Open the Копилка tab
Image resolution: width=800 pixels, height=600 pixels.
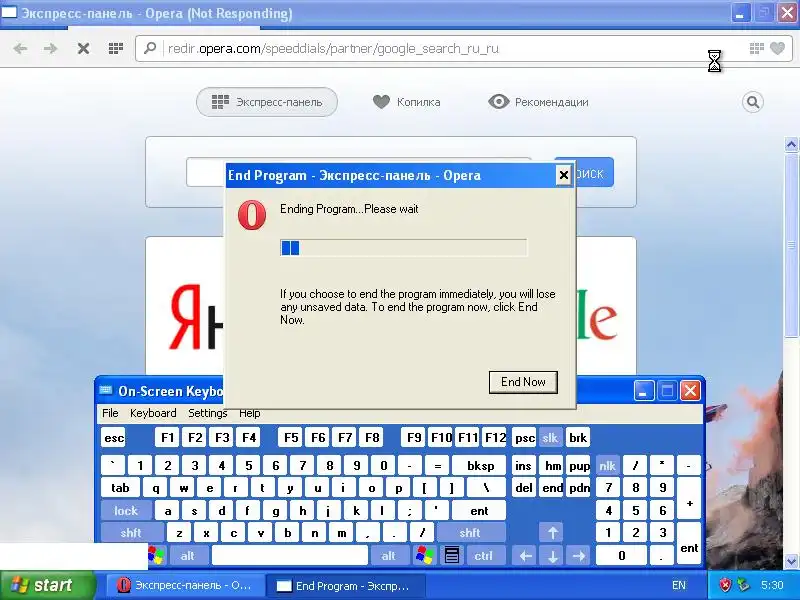(x=406, y=102)
